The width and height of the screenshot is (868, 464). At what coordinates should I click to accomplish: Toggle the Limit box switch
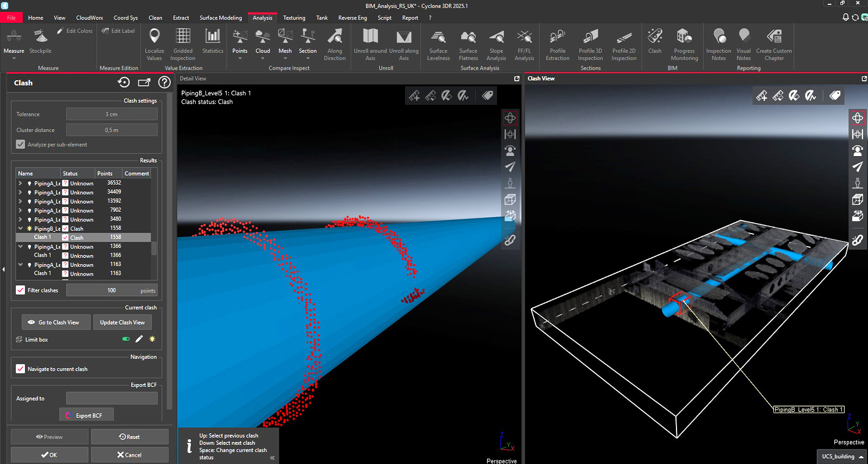126,339
